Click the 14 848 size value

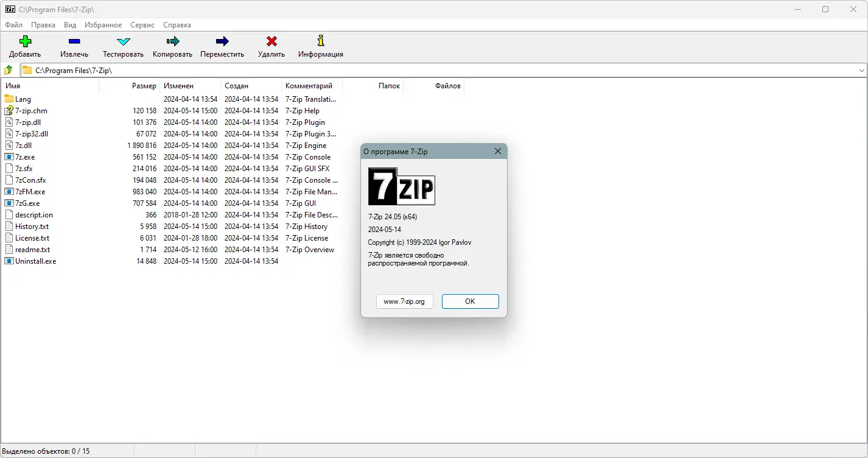tap(146, 261)
